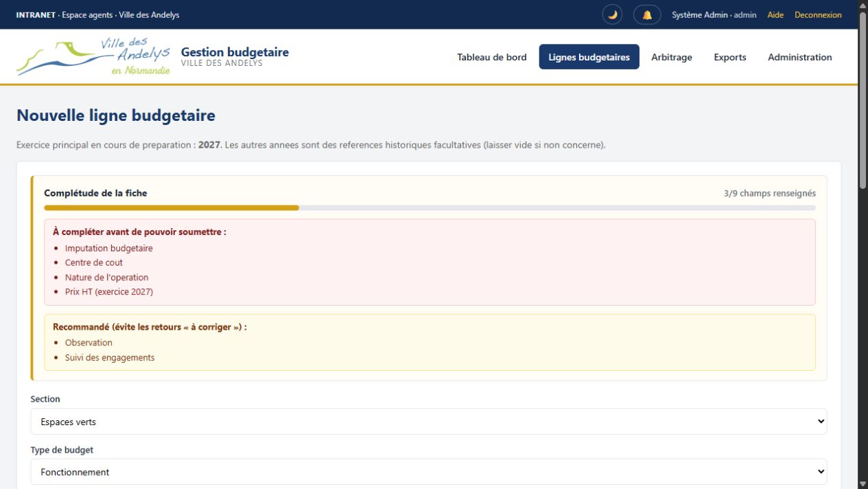Click the Ville des Andelys logo
The width and height of the screenshot is (868, 489).
tap(93, 57)
